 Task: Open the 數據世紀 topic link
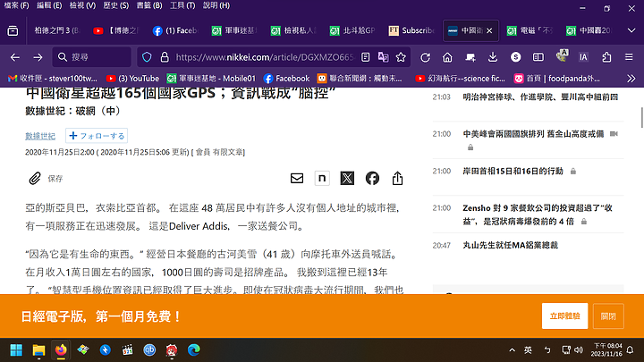pos(40,136)
